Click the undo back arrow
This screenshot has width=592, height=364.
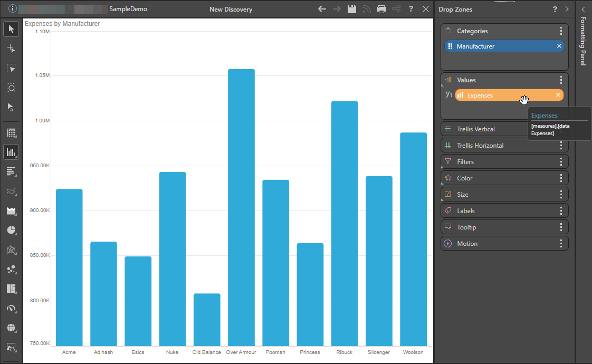[x=322, y=9]
